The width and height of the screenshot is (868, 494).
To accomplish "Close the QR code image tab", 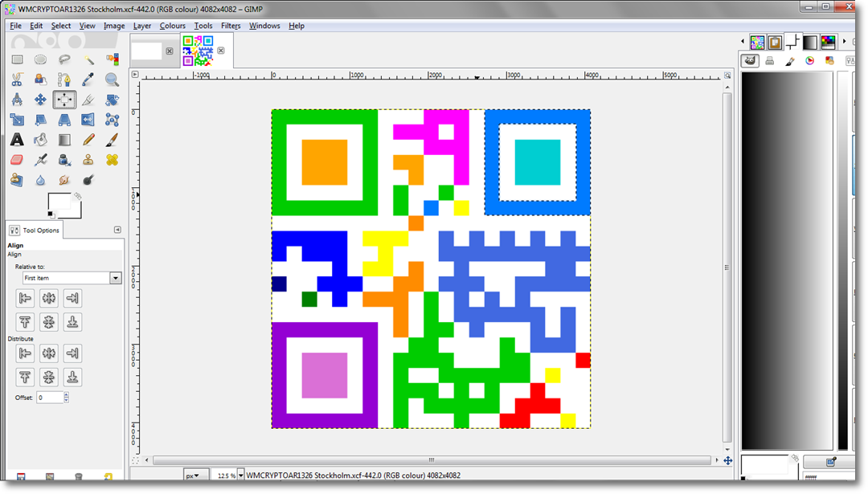I will pos(221,51).
